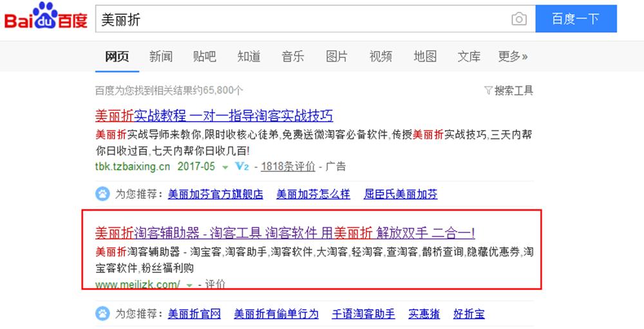Viewport: 644px width, 329px height.
Task: Open the 更多» menu
Action: [x=513, y=56]
